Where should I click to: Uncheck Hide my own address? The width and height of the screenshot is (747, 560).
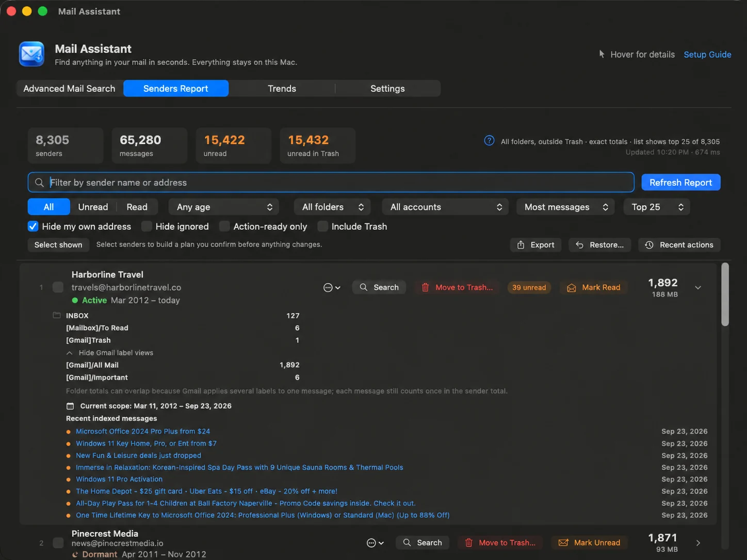click(33, 226)
